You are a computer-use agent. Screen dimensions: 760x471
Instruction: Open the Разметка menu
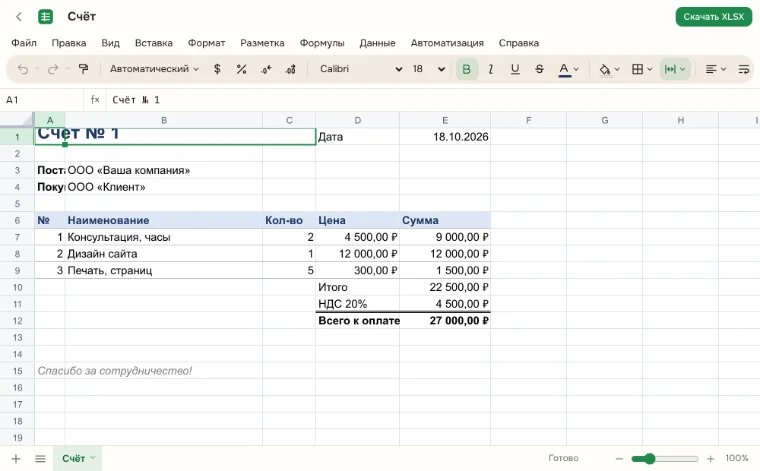pyautogui.click(x=262, y=43)
